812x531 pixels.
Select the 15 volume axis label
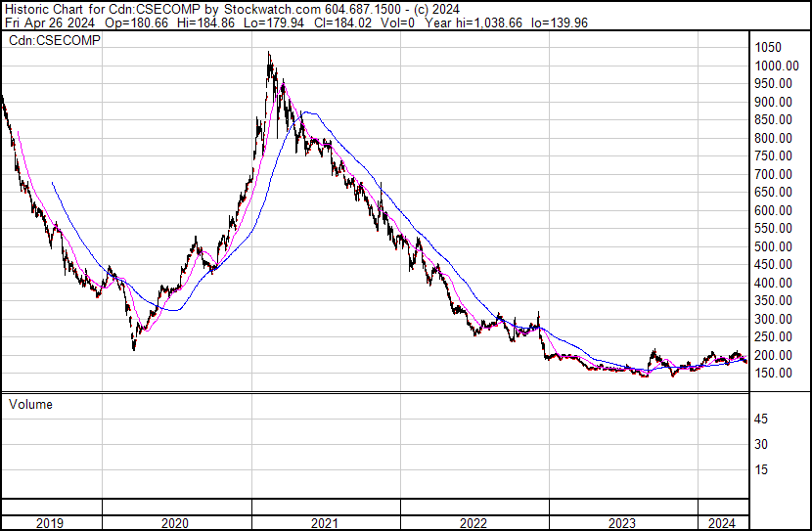[760, 469]
